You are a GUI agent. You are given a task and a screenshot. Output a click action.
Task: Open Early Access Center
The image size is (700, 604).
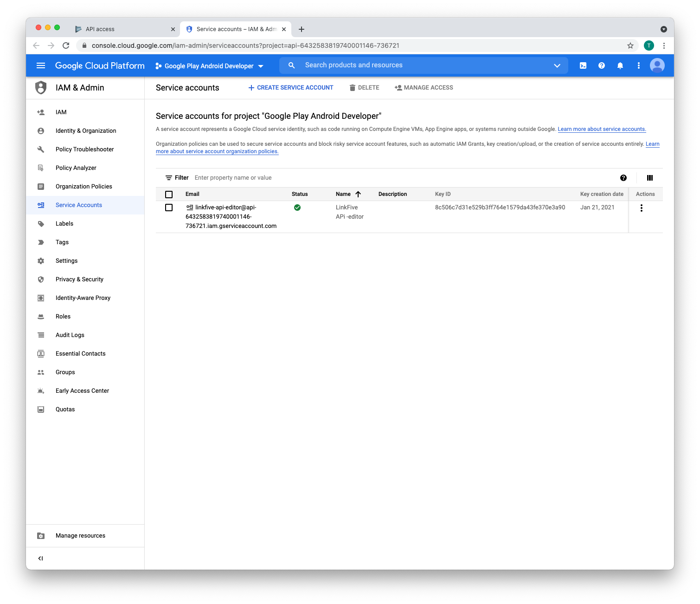[85, 391]
